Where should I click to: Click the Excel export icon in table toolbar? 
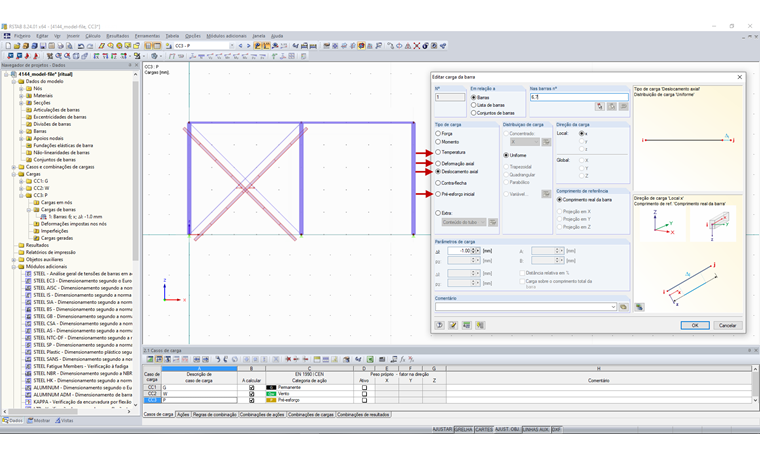370,360
